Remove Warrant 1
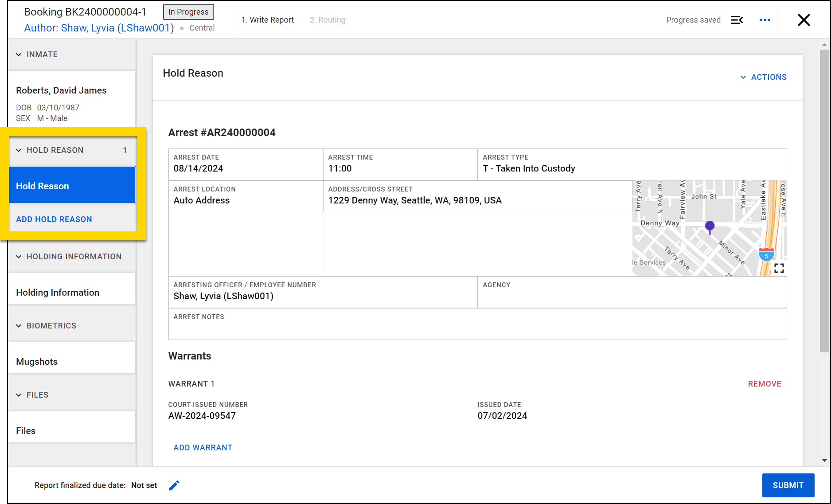The width and height of the screenshot is (831, 504). [765, 383]
